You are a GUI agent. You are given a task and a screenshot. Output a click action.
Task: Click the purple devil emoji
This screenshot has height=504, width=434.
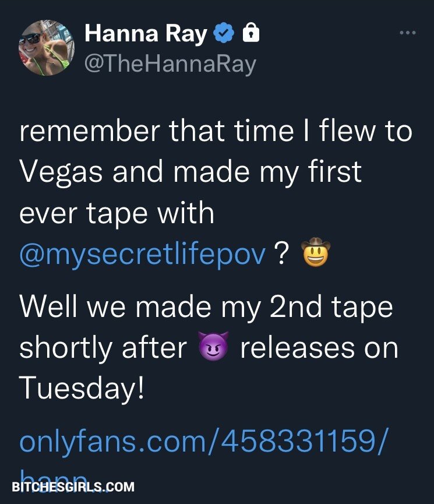(213, 348)
